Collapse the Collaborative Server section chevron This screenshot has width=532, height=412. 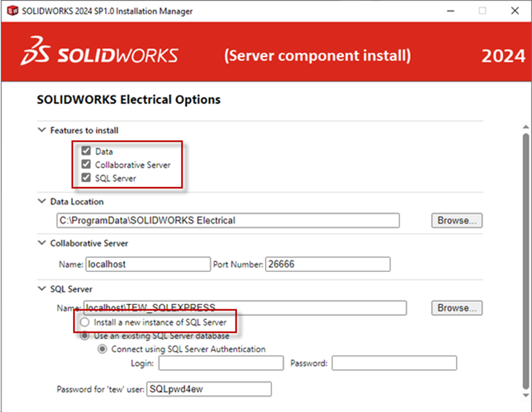click(42, 243)
